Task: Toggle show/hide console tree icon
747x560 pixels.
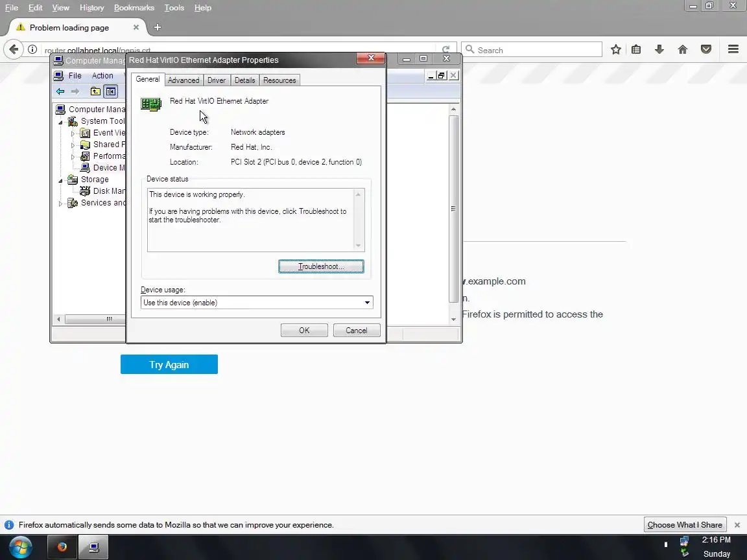Action: [110, 91]
